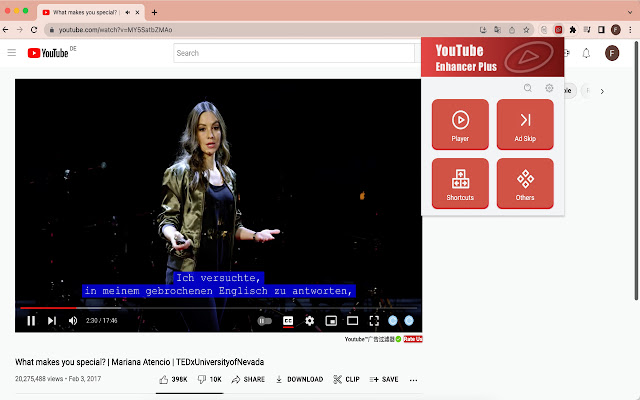Image resolution: width=640 pixels, height=400 pixels.
Task: Click the SHARE button below the video
Action: click(x=248, y=380)
